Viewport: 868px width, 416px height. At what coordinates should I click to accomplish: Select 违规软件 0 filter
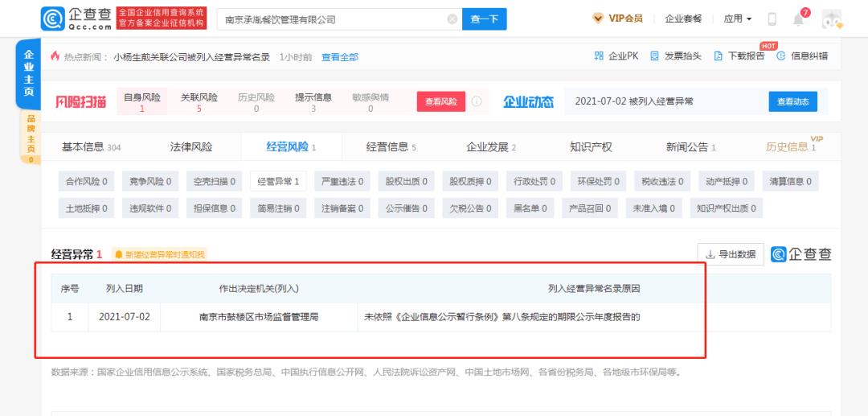tap(150, 208)
